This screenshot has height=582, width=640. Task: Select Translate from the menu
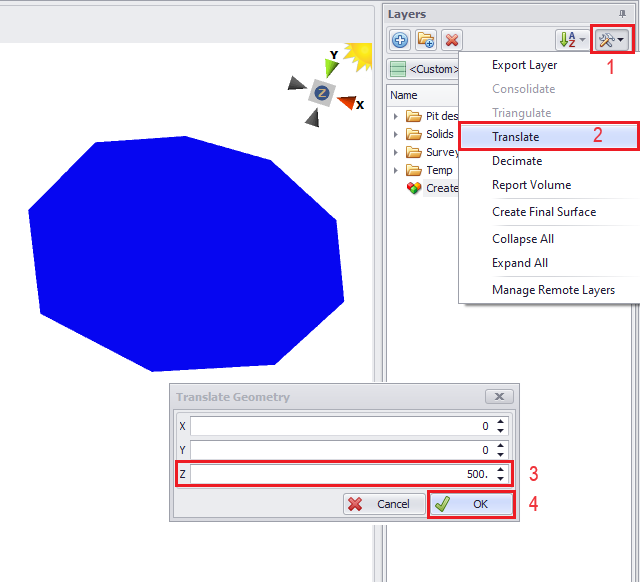tap(516, 137)
